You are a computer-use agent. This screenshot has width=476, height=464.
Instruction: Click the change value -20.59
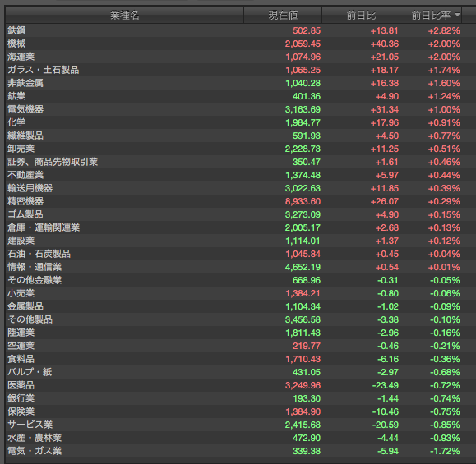pyautogui.click(x=386, y=425)
